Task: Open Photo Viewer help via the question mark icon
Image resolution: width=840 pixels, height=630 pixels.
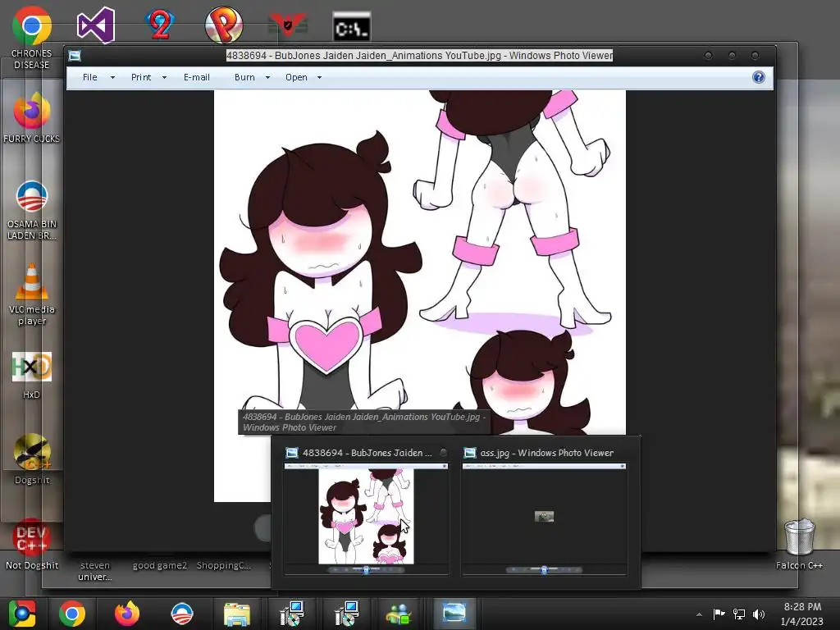Action: coord(759,77)
